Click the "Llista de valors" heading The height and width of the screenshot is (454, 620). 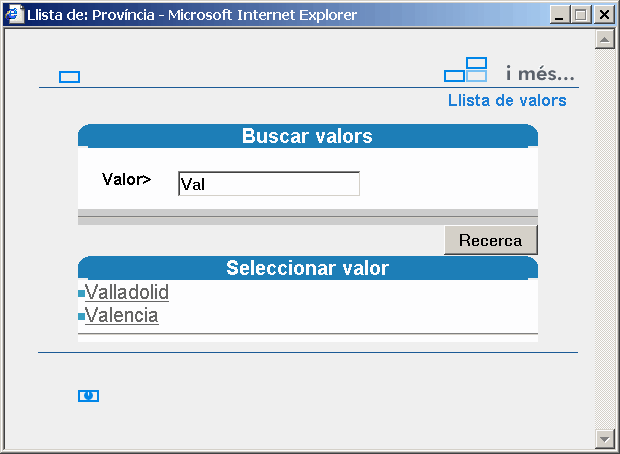[507, 100]
